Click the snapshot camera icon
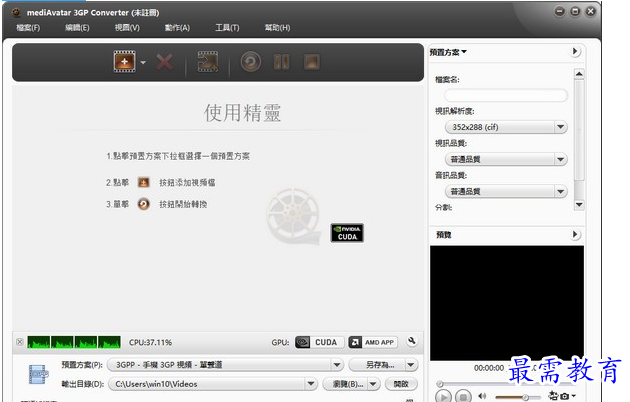 click(x=564, y=396)
